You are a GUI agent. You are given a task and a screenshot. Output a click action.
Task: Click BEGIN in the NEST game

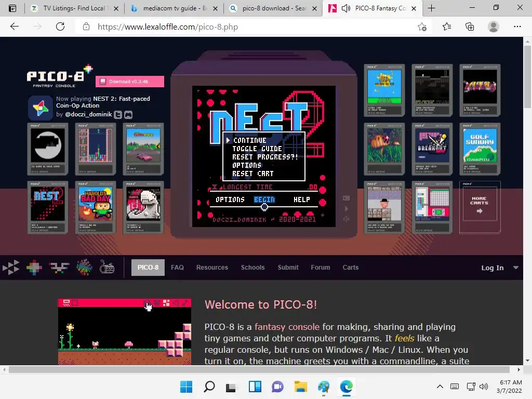coord(264,199)
